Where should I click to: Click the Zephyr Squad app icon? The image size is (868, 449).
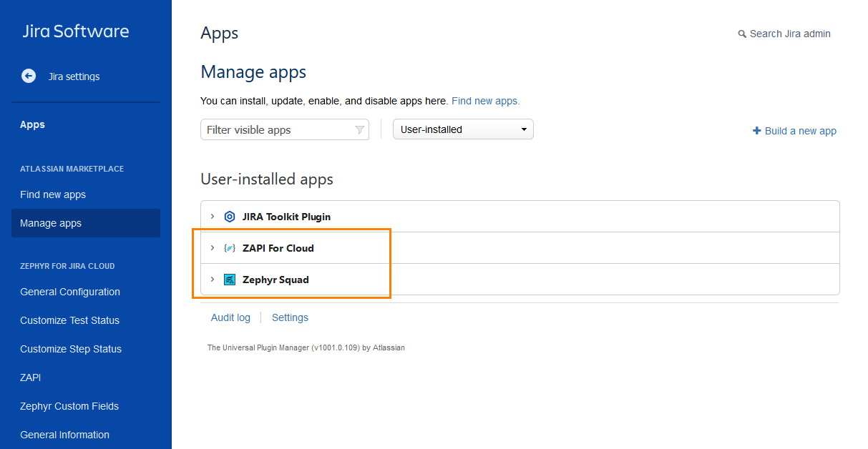tap(230, 280)
